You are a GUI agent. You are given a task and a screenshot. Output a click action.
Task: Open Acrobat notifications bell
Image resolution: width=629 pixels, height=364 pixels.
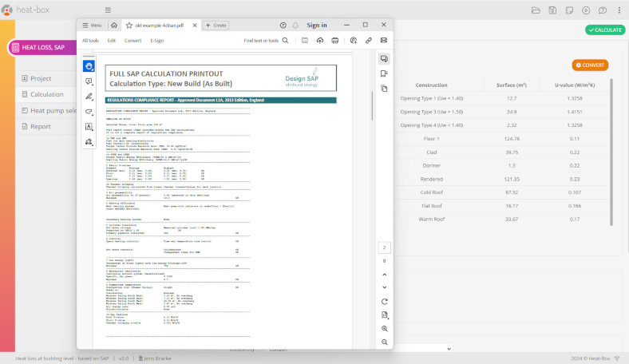click(295, 26)
